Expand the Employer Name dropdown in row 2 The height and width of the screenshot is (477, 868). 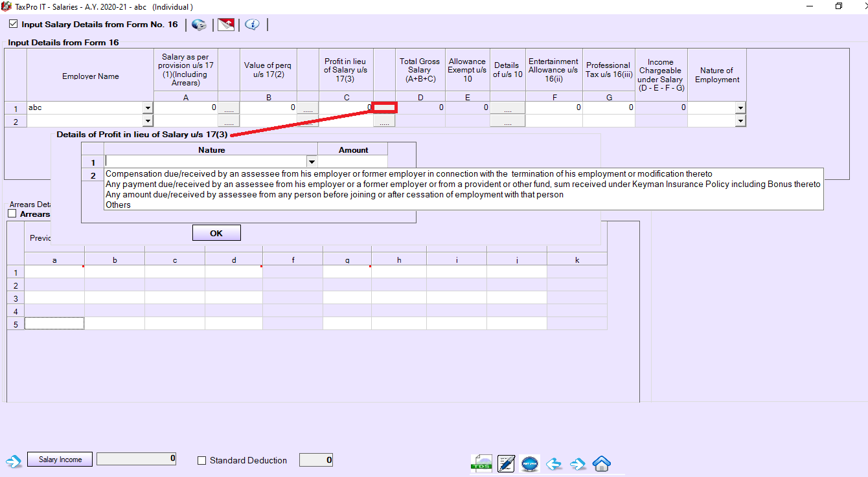point(148,120)
